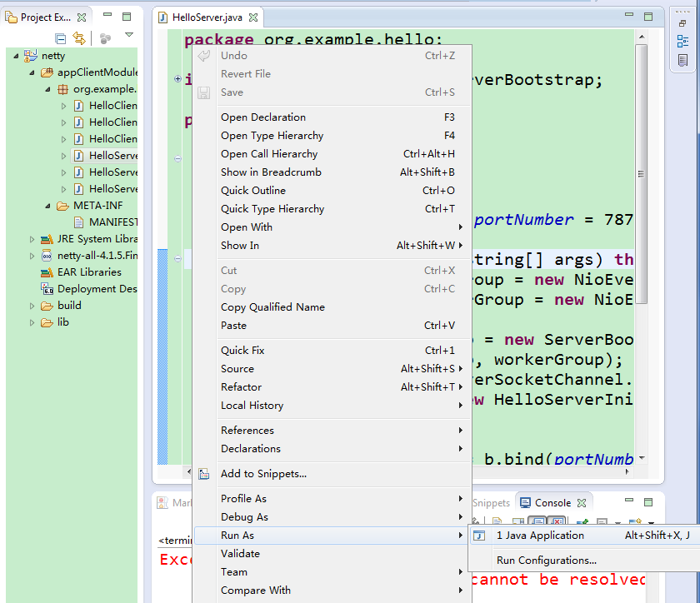Open the Debug As submenu

tap(332, 517)
